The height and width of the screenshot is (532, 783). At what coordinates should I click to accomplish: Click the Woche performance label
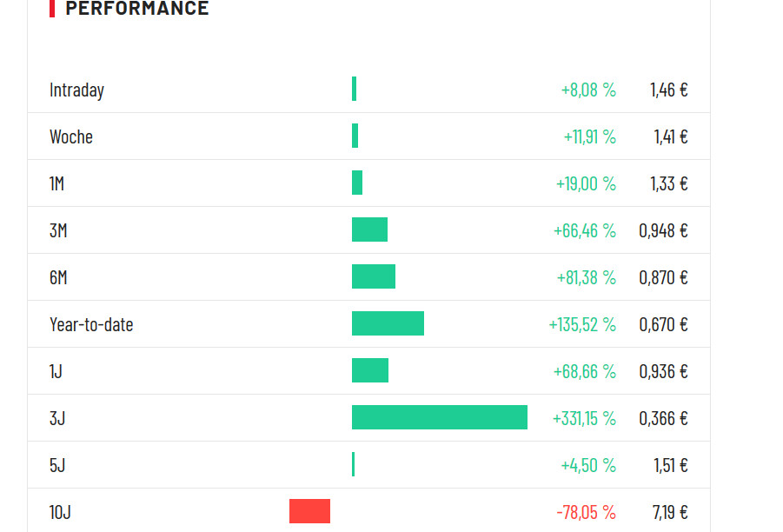71,137
